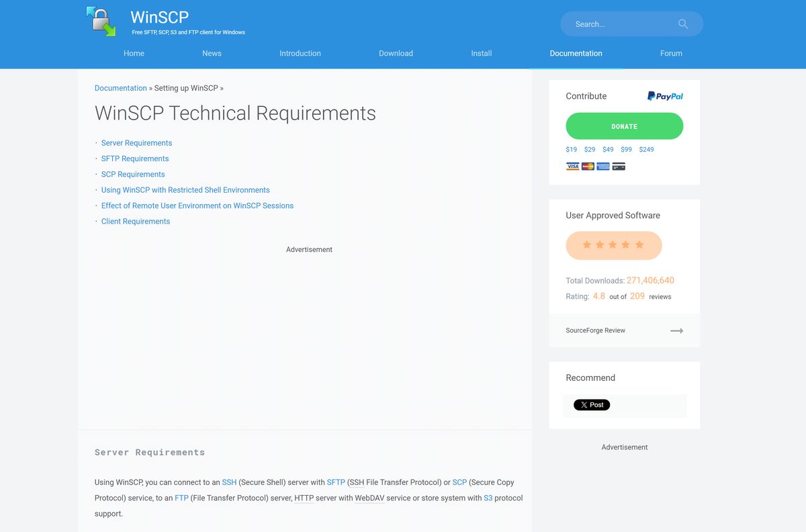
Task: Click the WinSCP Technical Requirements heading
Action: click(x=235, y=113)
